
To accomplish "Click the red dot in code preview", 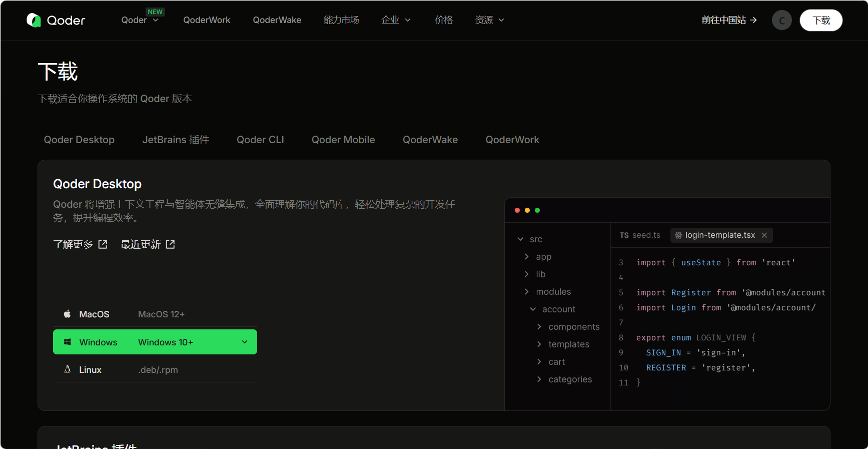I will [517, 210].
